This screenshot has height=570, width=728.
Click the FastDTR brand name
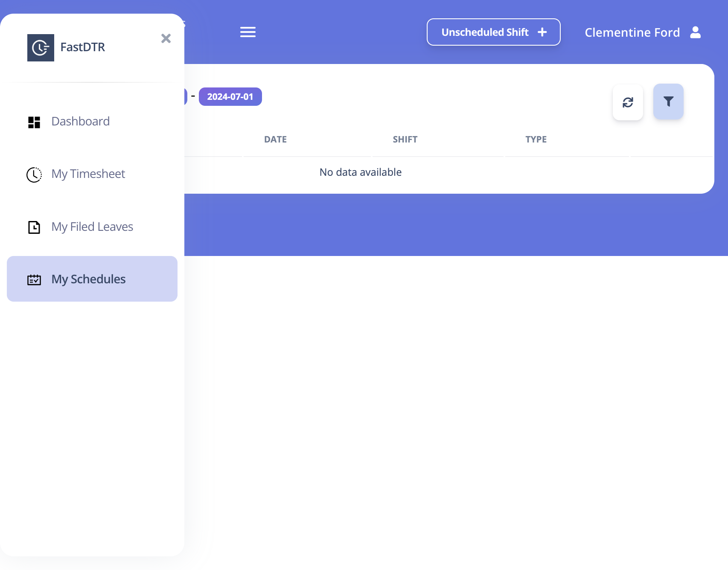[83, 47]
